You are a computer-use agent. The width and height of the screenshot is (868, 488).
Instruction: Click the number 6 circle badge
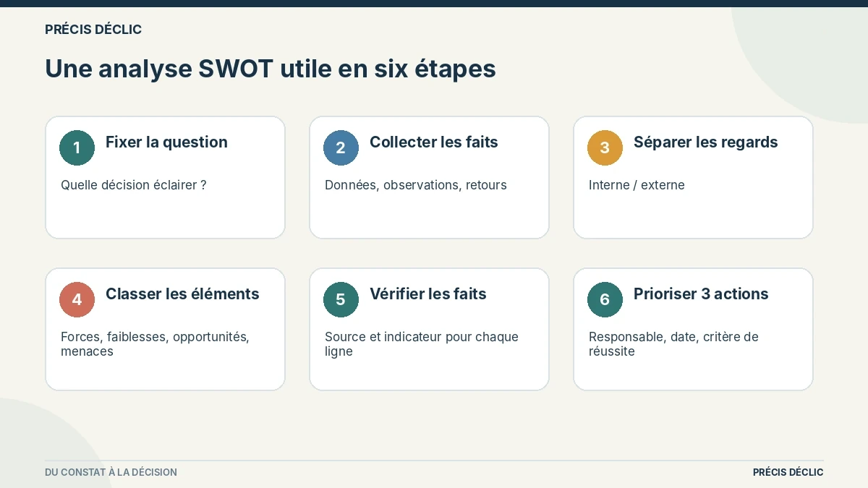click(x=605, y=299)
